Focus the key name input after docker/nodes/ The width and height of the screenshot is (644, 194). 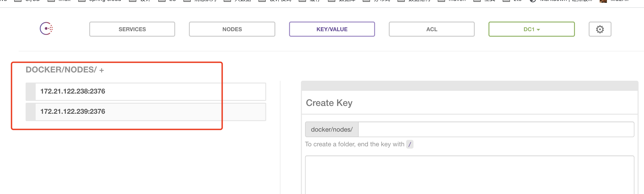coord(496,129)
